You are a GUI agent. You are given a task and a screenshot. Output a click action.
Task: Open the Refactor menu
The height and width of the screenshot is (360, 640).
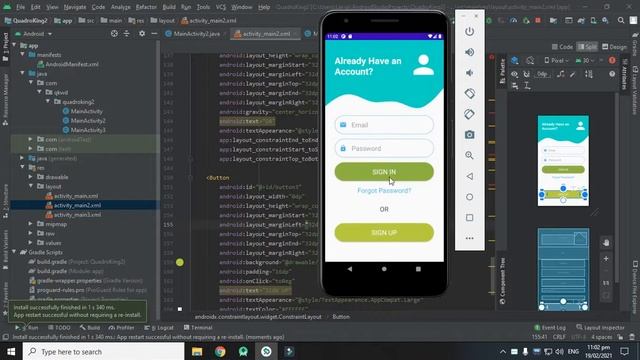tap(146, 7)
